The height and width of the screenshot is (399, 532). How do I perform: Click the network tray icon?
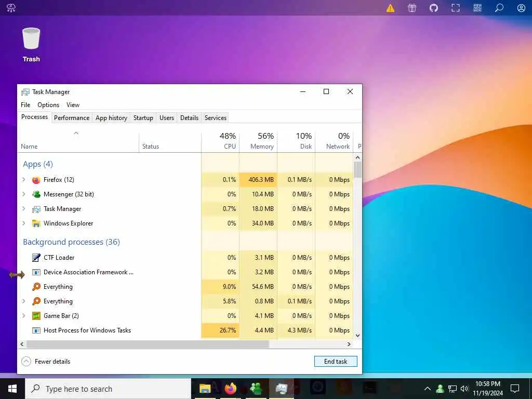pyautogui.click(x=453, y=389)
